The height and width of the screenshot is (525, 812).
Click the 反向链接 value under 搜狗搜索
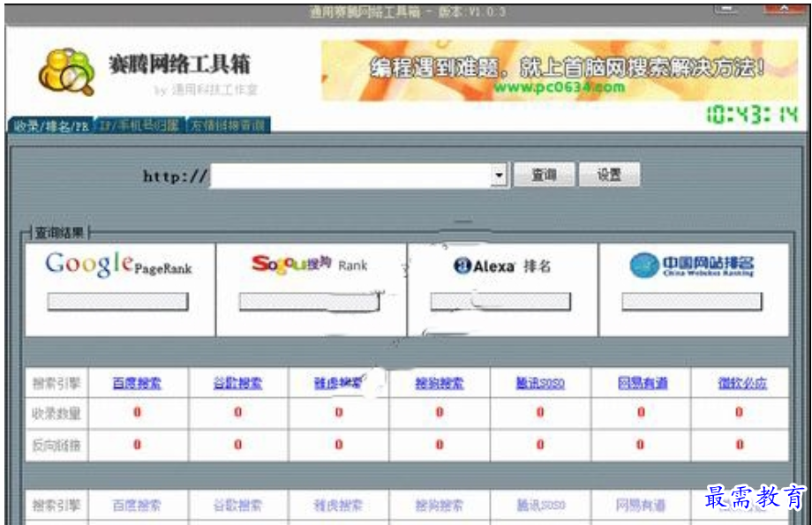click(x=440, y=444)
